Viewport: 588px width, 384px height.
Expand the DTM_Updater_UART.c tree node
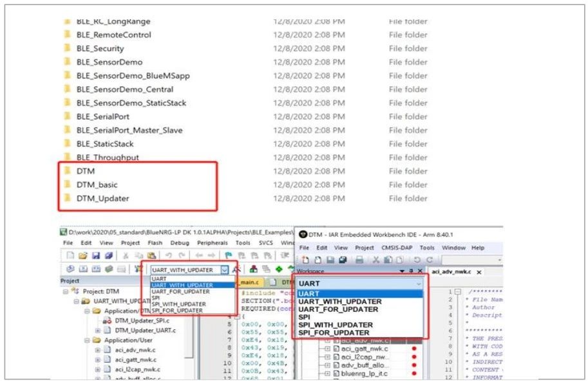[x=97, y=331]
